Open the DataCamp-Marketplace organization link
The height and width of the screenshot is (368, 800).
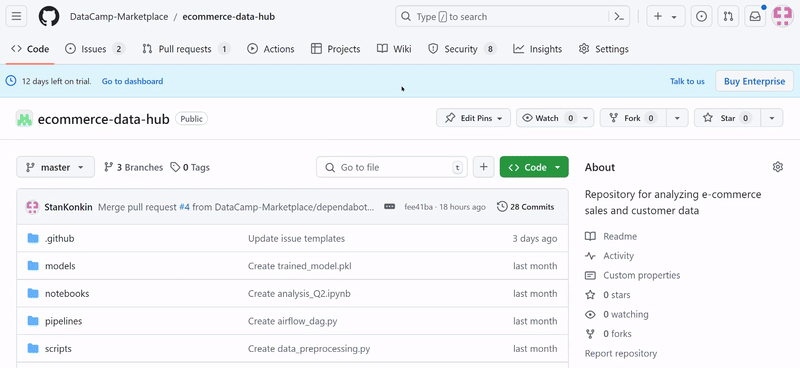pos(119,16)
